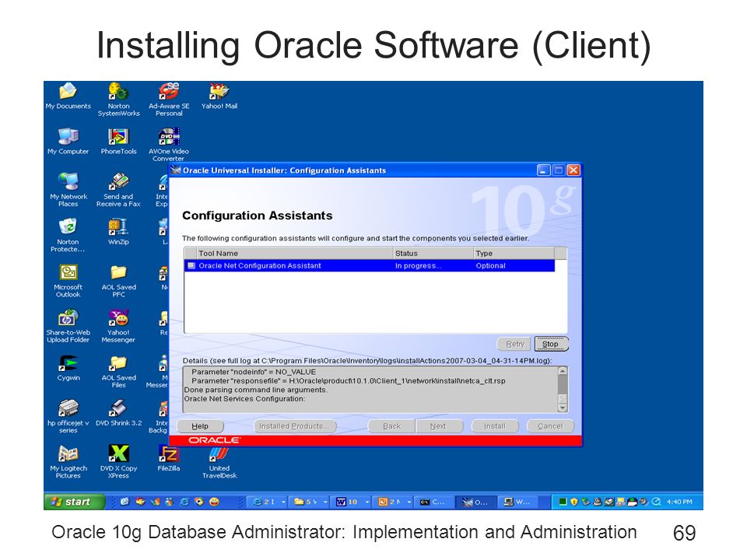Image resolution: width=747 pixels, height=560 pixels.
Task: Open the WinZip desktop icon
Action: pos(118,232)
